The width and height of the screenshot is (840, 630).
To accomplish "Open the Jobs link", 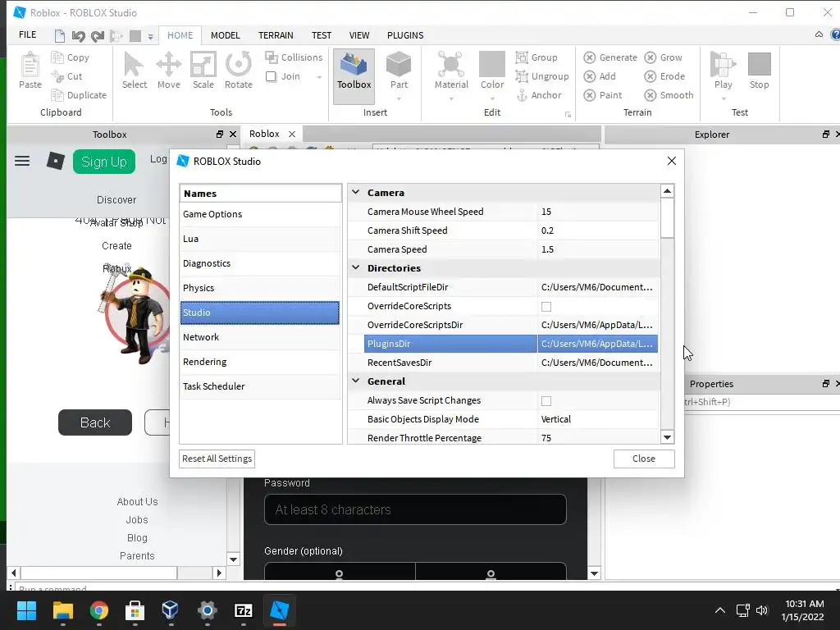I will point(137,519).
